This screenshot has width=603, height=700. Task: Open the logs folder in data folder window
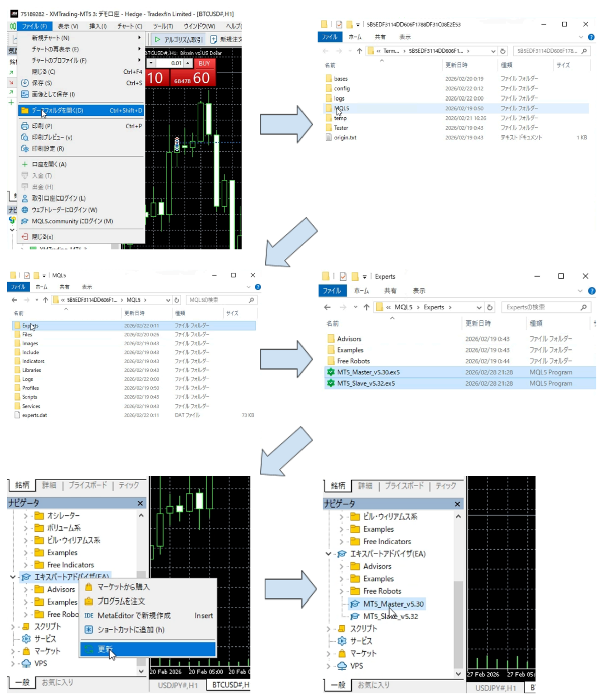click(x=339, y=98)
